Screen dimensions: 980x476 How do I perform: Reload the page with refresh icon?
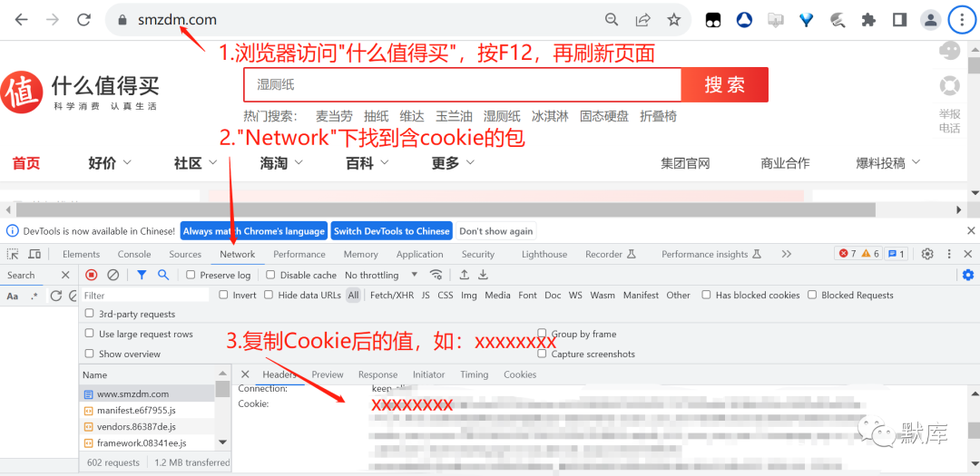(x=83, y=19)
